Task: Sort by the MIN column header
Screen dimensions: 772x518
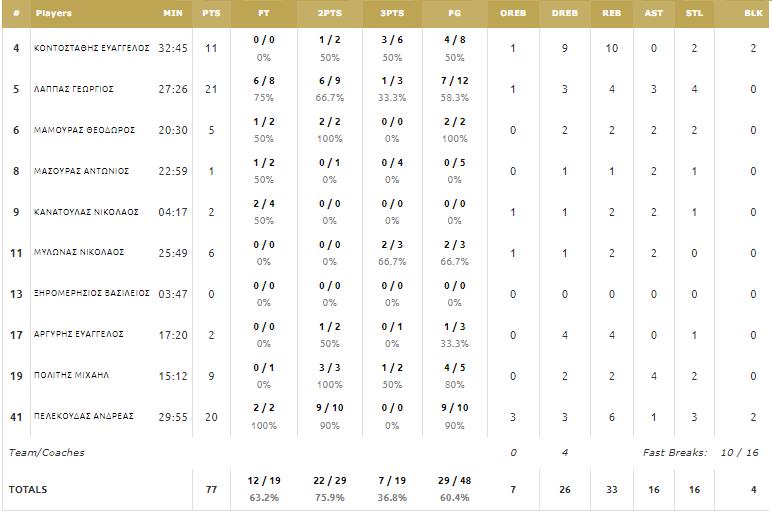Action: click(172, 13)
